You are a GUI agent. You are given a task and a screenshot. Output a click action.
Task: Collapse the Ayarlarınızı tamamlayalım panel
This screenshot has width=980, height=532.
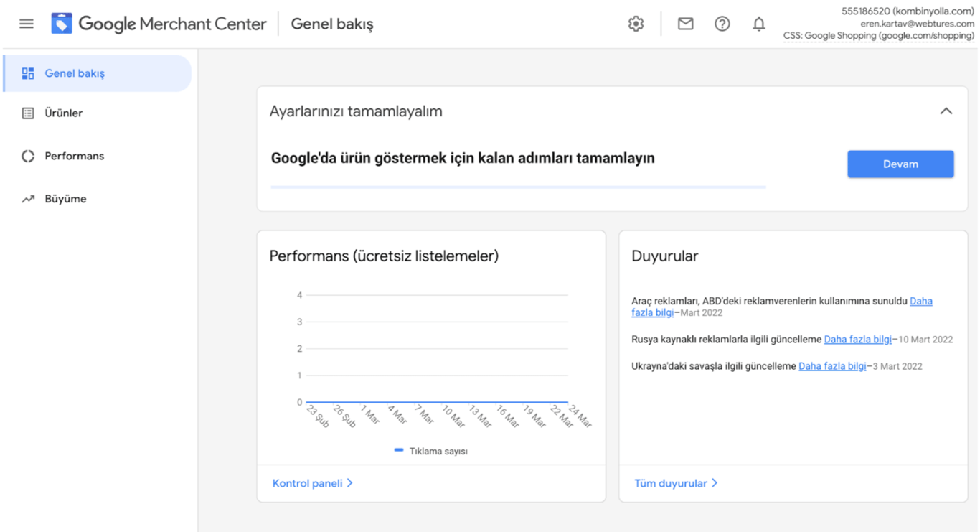point(946,111)
